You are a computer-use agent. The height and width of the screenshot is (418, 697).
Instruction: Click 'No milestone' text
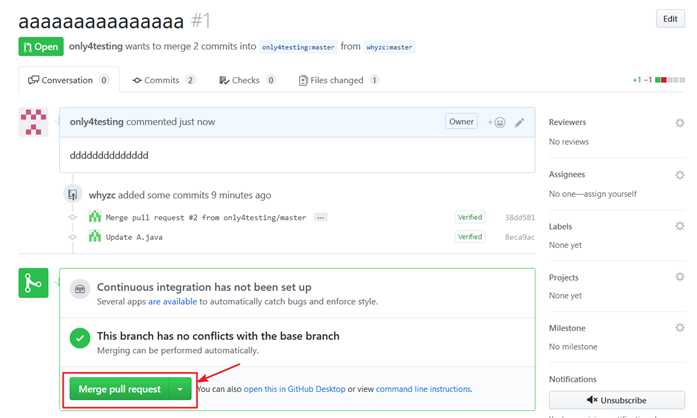pos(573,347)
